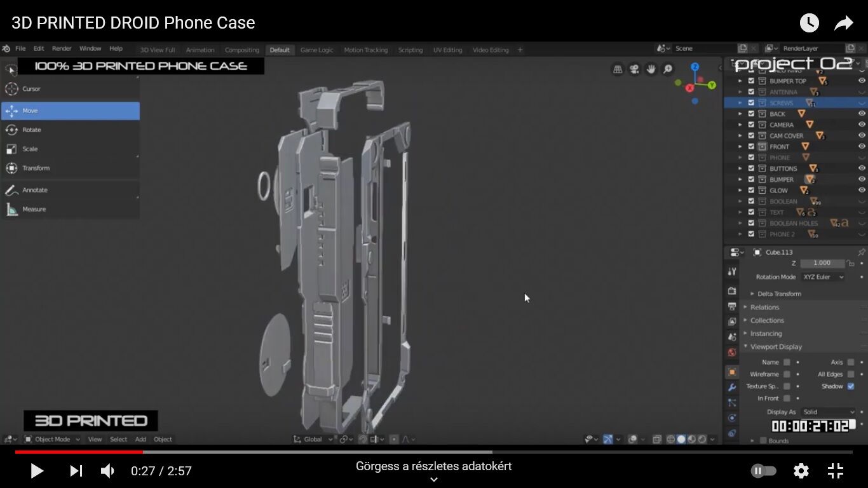Screen dimensions: 868x488
Task: Open the Scene properties tab
Action: click(732, 337)
